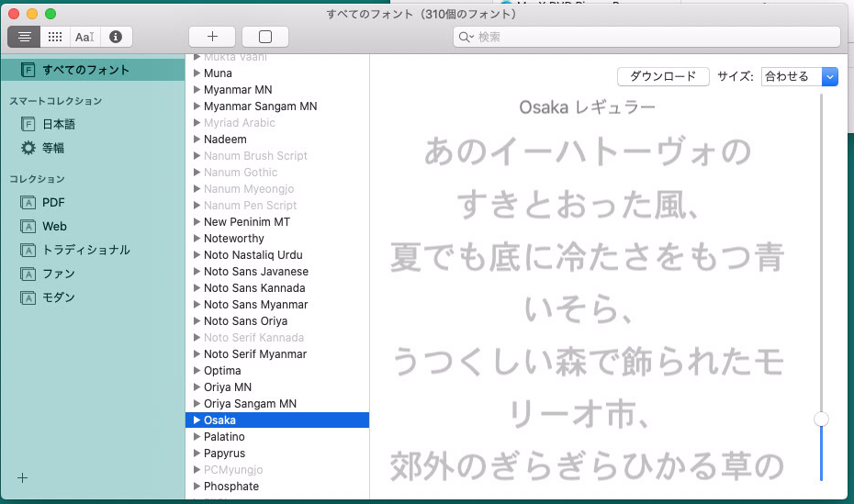Toggle enable/disable for selected font
This screenshot has width=854, height=504.
click(265, 37)
